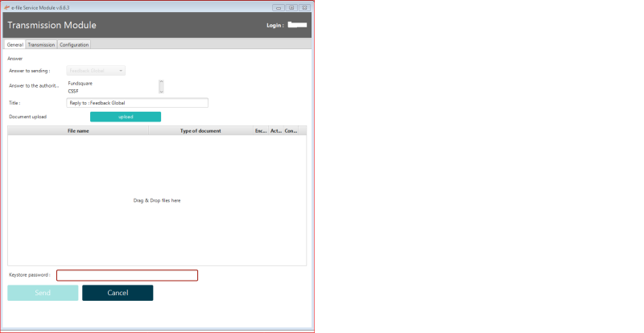Focus the Keystore password field
This screenshot has height=333, width=644.
[x=127, y=275]
